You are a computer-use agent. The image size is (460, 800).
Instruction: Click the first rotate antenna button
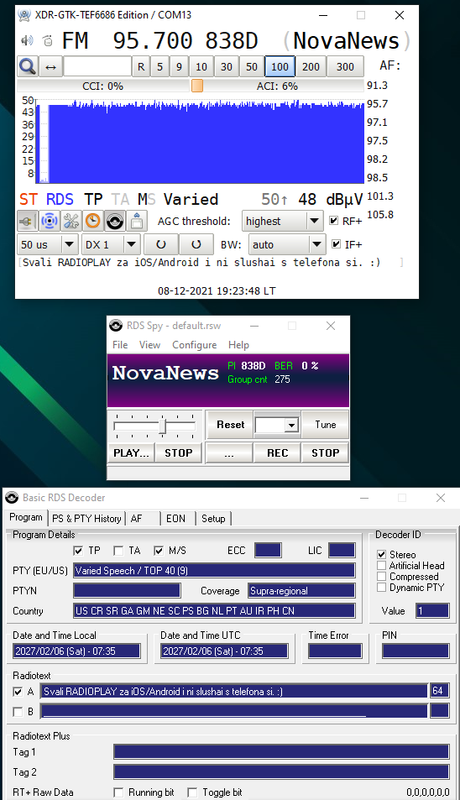[x=161, y=244]
